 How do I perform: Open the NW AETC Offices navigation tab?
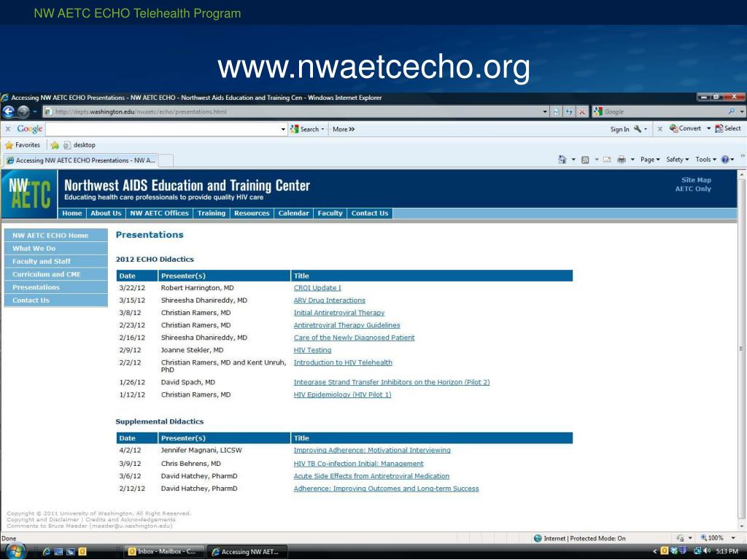coord(159,214)
